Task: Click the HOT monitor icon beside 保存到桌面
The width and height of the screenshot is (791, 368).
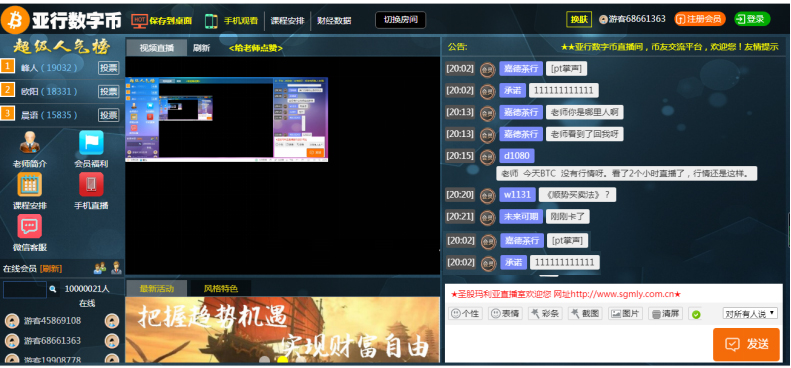Action: (x=139, y=20)
